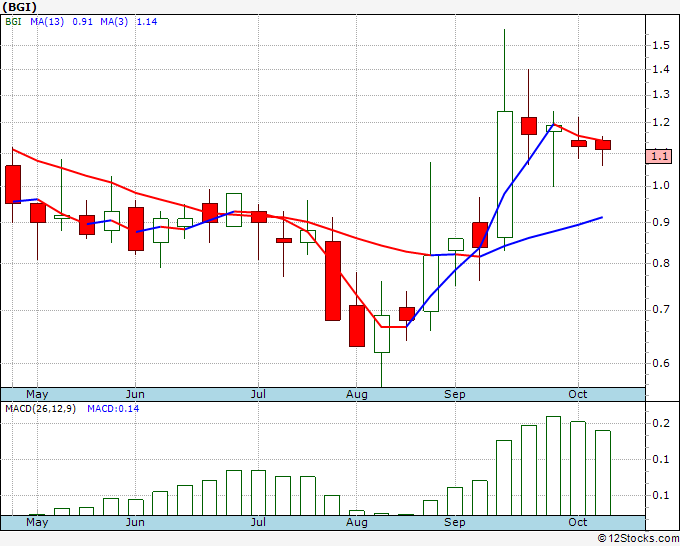Click May on the MACD panel axis
680x546 pixels.
point(37,522)
